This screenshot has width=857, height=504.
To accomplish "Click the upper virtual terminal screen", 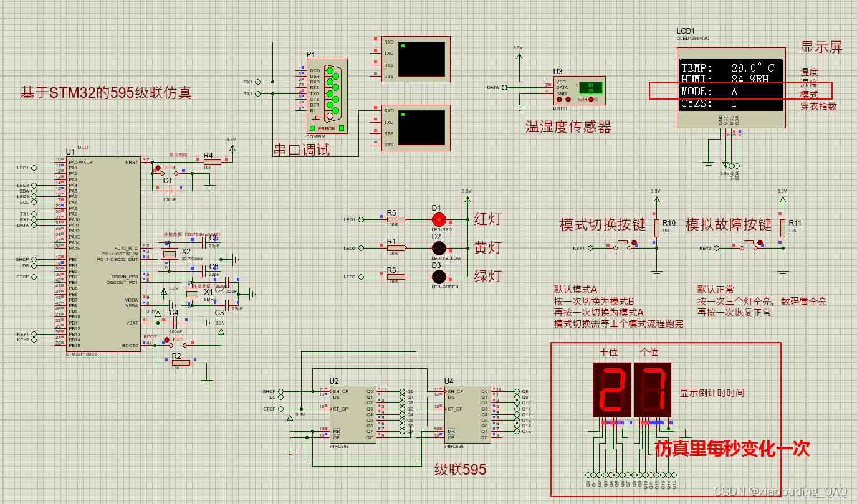I will (422, 59).
